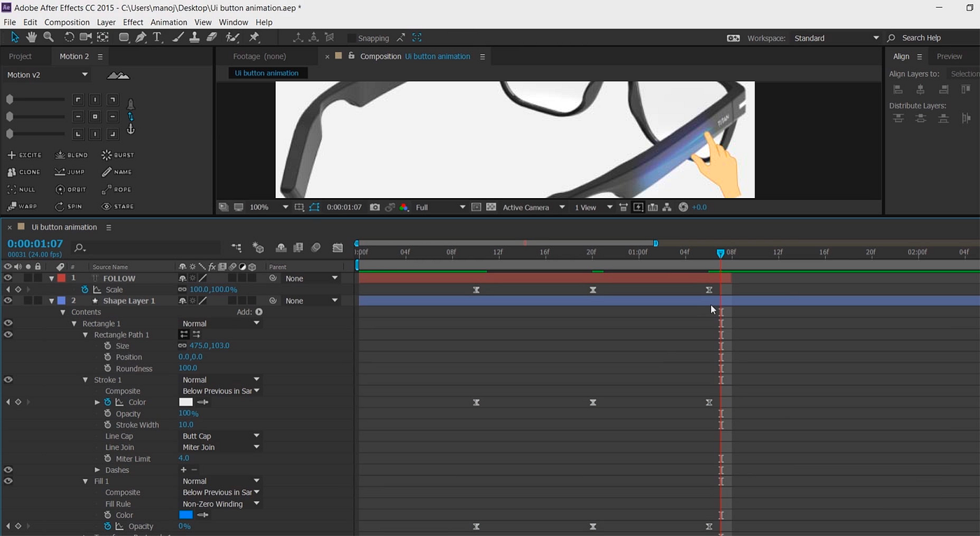
Task: Open the Animation menu
Action: click(x=169, y=22)
